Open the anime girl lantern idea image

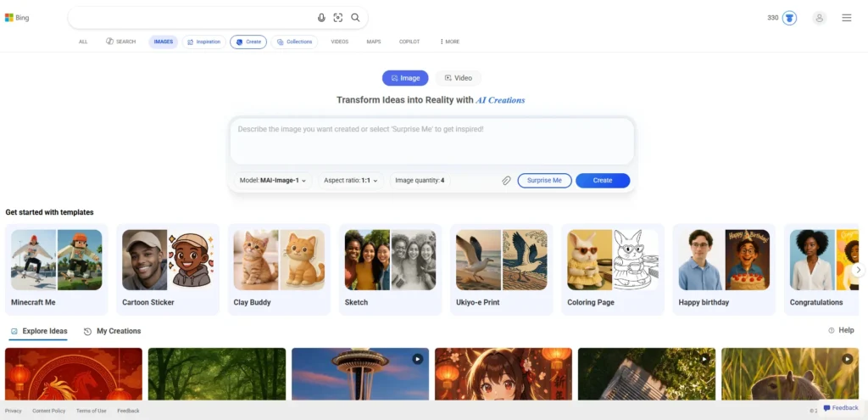tap(504, 374)
